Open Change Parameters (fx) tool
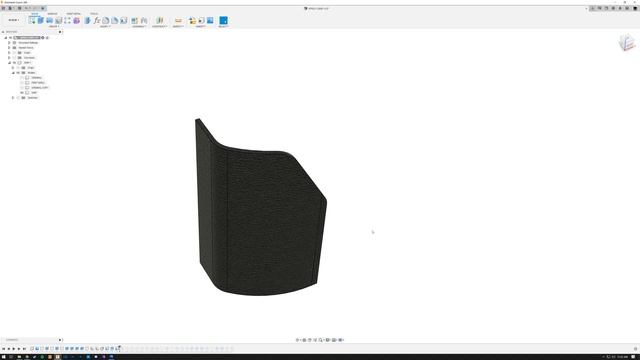640x360 pixels. pyautogui.click(x=97, y=20)
